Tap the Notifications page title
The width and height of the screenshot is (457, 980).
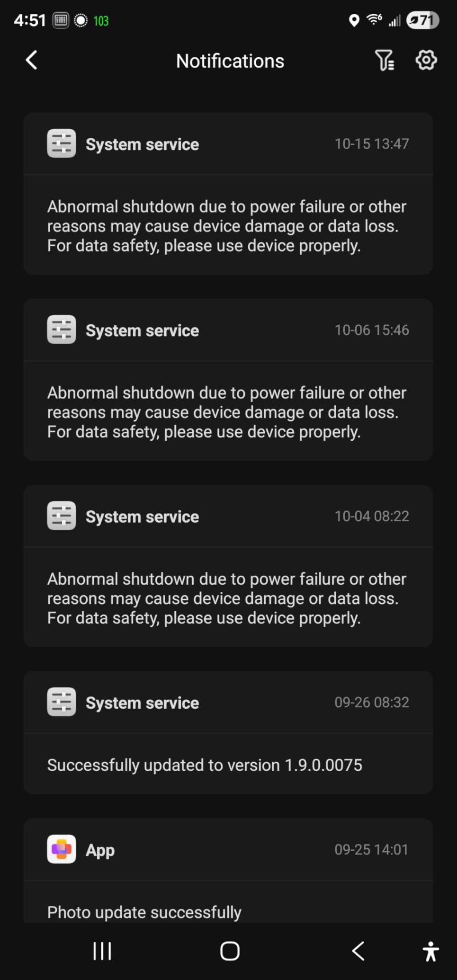[230, 61]
